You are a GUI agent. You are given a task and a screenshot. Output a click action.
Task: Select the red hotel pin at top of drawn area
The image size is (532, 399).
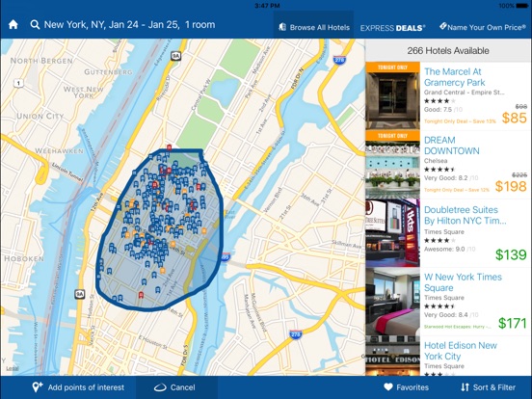coord(169,147)
